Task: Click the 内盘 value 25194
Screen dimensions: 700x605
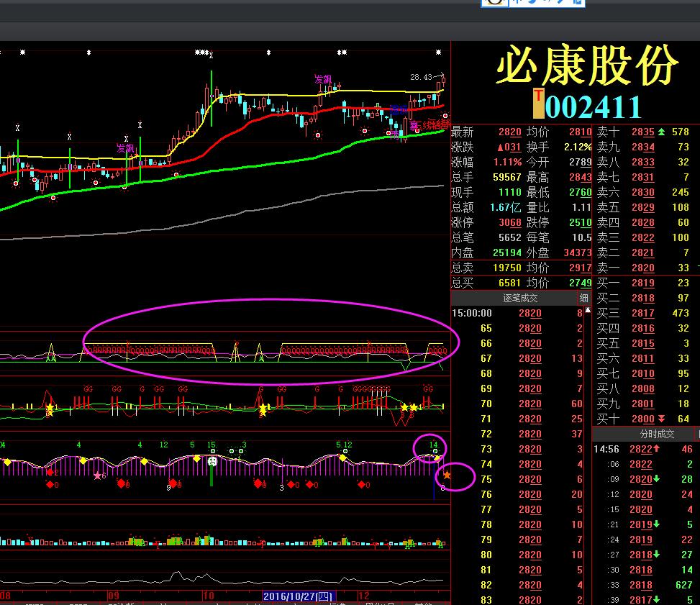Action: (506, 253)
